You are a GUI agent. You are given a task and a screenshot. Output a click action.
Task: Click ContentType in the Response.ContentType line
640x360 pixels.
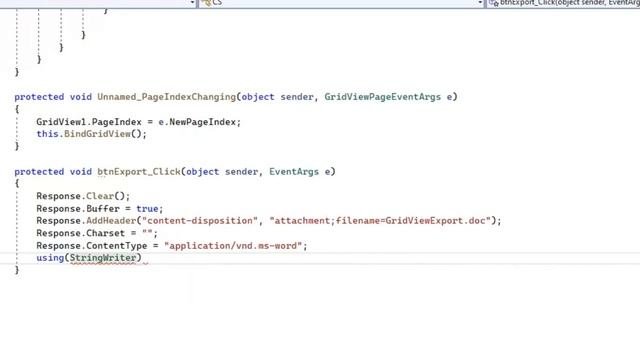(x=116, y=246)
